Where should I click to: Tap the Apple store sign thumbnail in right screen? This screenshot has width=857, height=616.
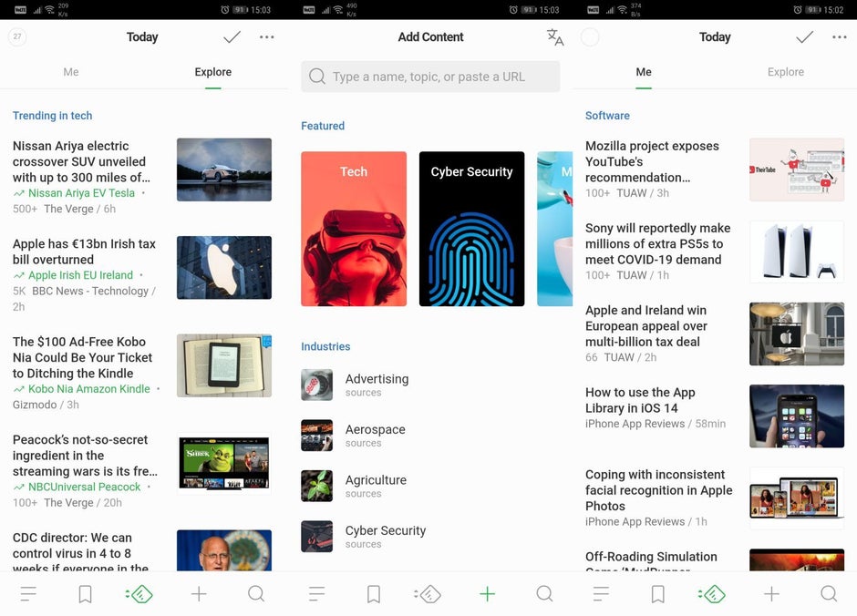click(797, 334)
